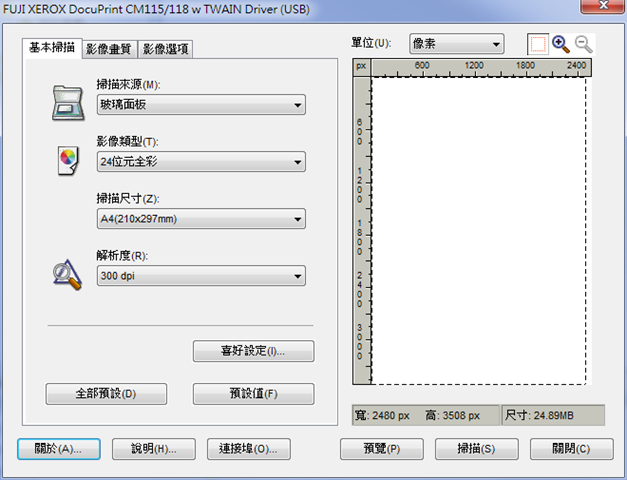The width and height of the screenshot is (627, 480).
Task: Open the 影像類型 dropdown showing 24位元全彩
Action: [201, 162]
